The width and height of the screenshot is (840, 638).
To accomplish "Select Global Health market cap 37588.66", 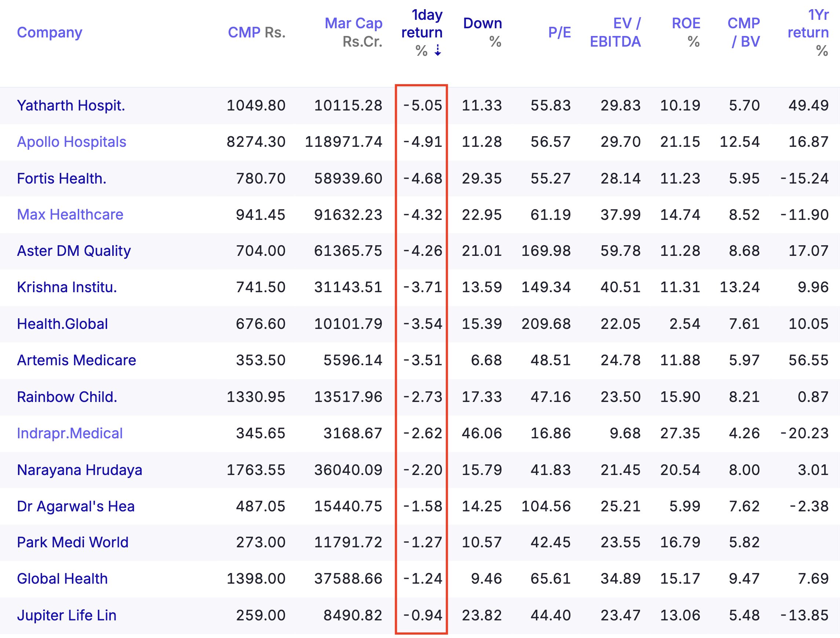I will point(348,579).
